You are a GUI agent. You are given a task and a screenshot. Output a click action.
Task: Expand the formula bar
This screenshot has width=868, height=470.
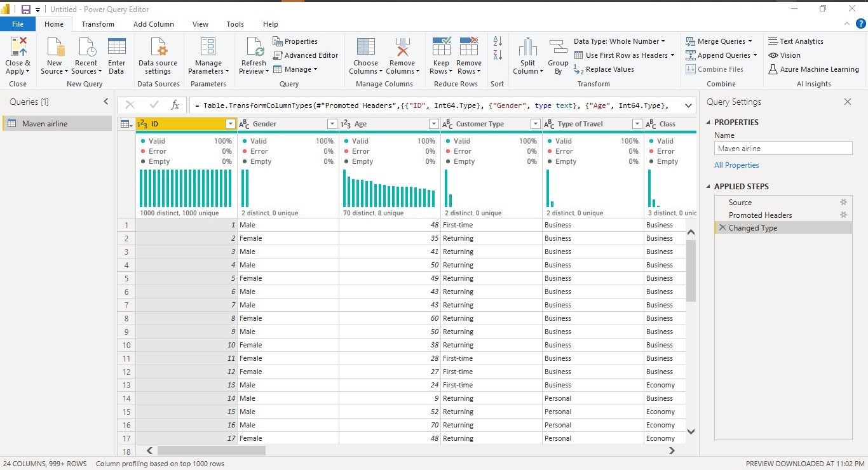pyautogui.click(x=688, y=105)
